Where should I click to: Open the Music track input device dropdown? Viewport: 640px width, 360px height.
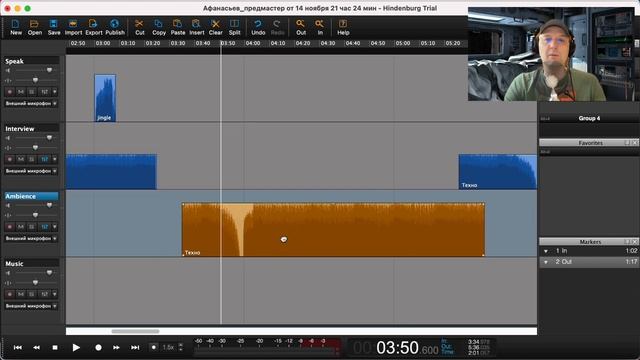(31, 306)
